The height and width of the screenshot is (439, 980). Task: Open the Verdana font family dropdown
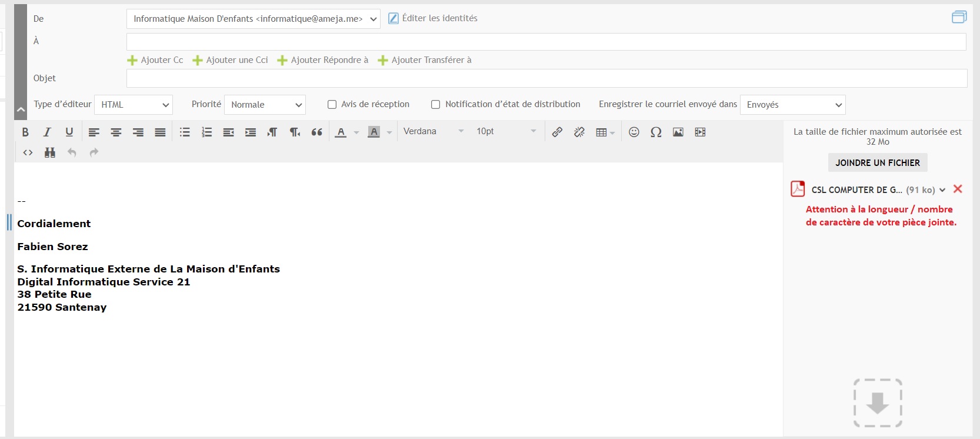coord(434,132)
